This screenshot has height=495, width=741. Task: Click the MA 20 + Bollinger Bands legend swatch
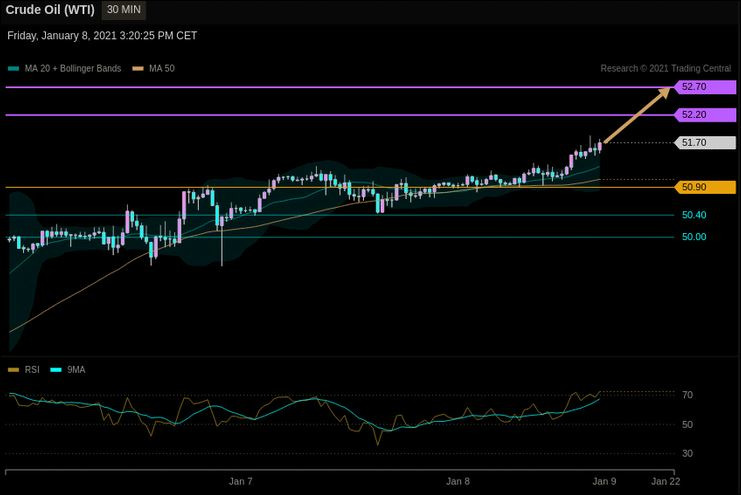(14, 69)
